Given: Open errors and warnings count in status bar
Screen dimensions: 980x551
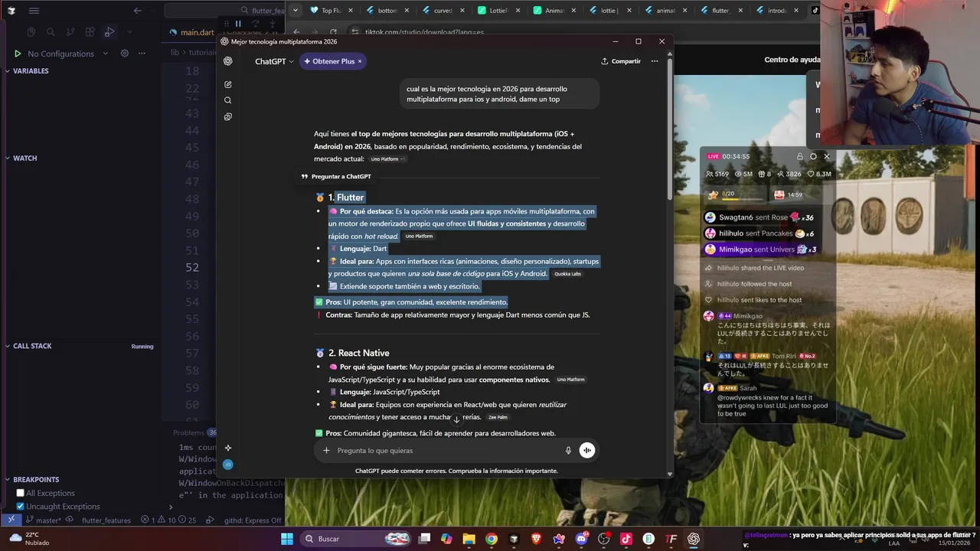Looking at the screenshot, I should pos(168,520).
